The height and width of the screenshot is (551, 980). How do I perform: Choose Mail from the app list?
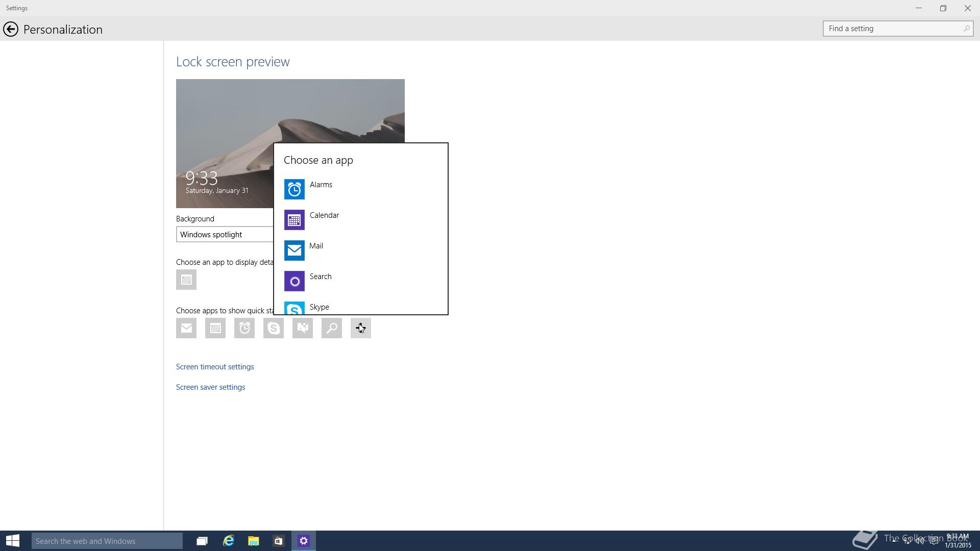pos(360,251)
